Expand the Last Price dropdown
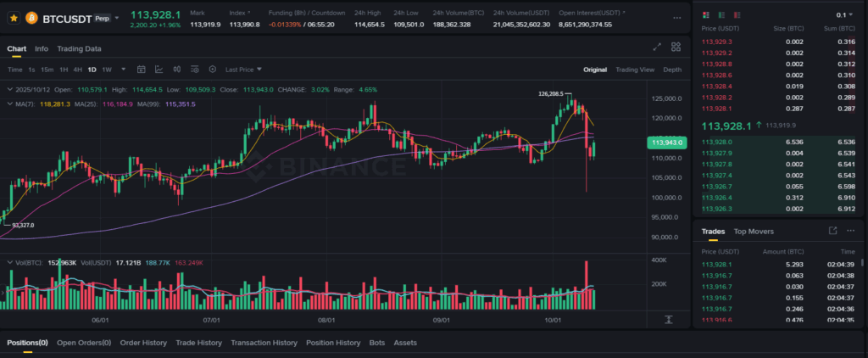This screenshot has width=868, height=358. coord(243,70)
